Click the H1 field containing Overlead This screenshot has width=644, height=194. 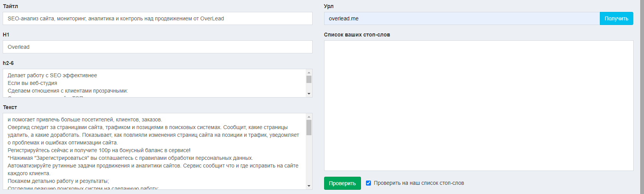coord(157,47)
